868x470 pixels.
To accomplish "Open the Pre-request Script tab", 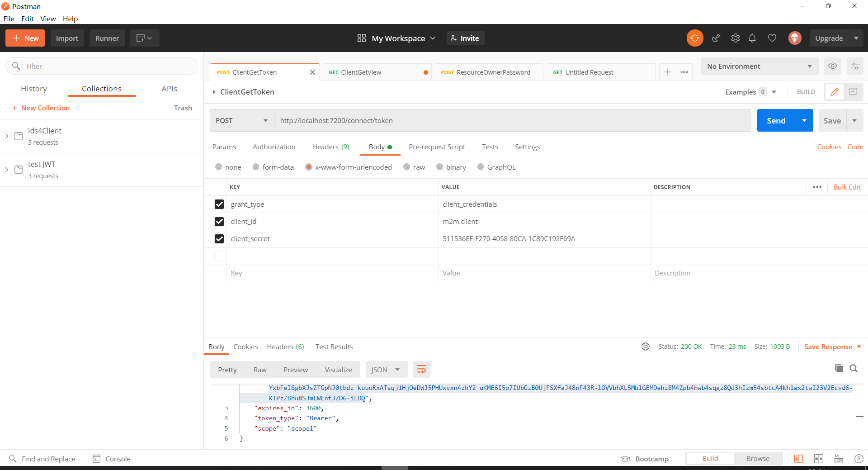I will click(x=437, y=147).
